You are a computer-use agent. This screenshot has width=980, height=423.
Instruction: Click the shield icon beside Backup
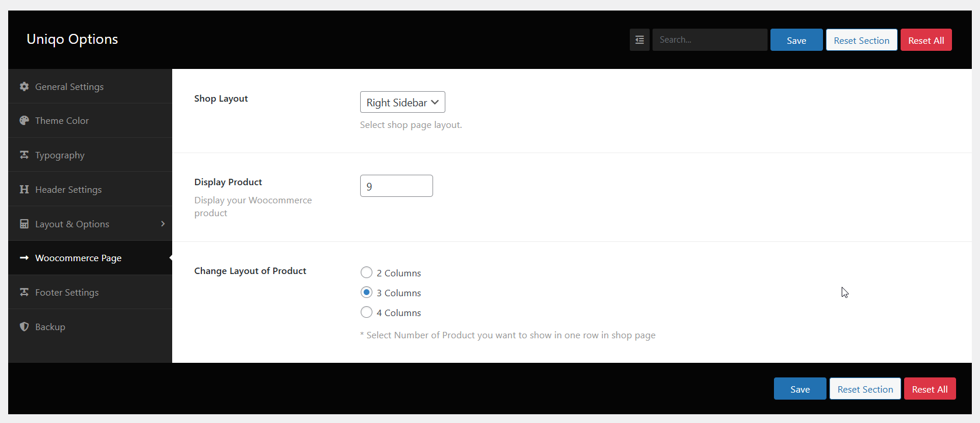tap(24, 327)
